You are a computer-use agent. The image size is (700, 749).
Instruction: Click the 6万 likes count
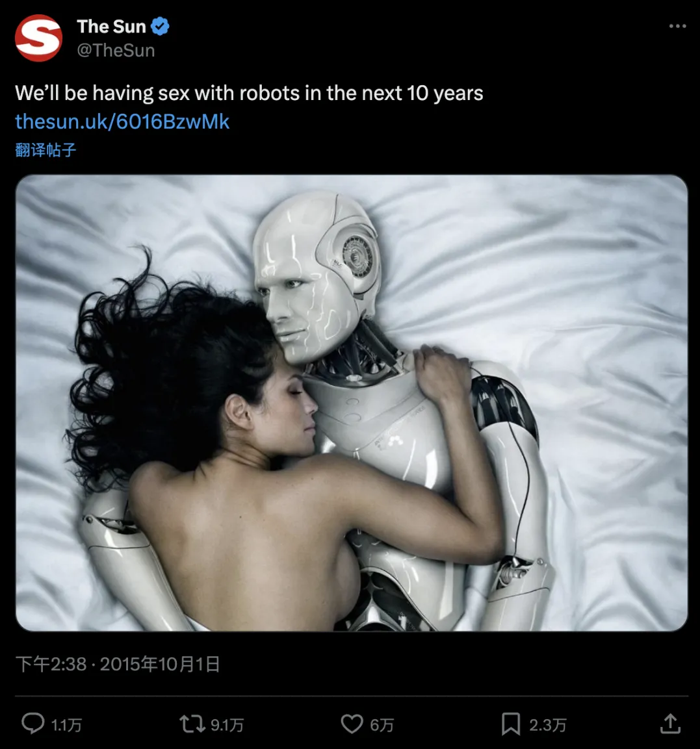[382, 724]
